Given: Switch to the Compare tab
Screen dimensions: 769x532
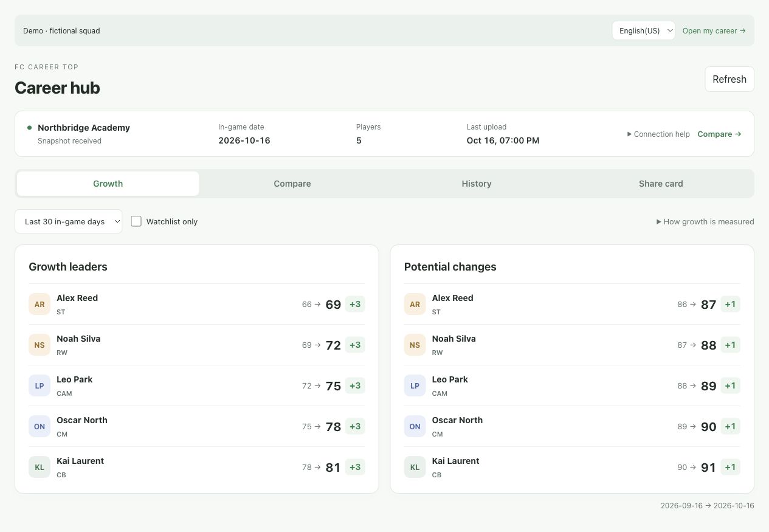Looking at the screenshot, I should click(x=292, y=184).
